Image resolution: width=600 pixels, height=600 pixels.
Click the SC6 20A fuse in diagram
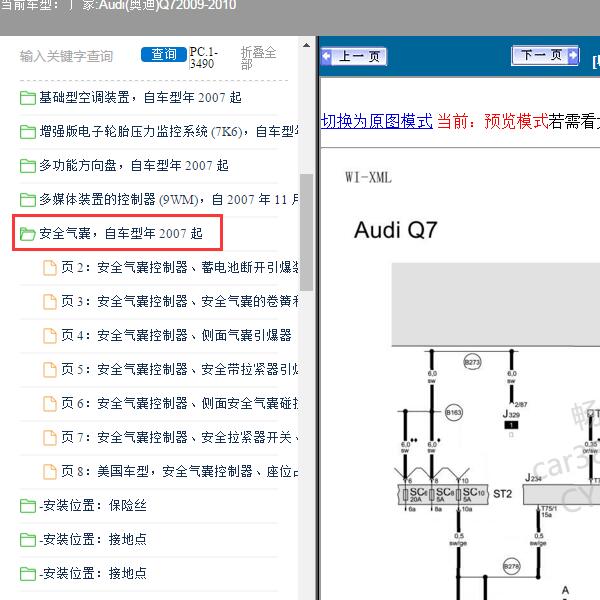click(x=415, y=494)
